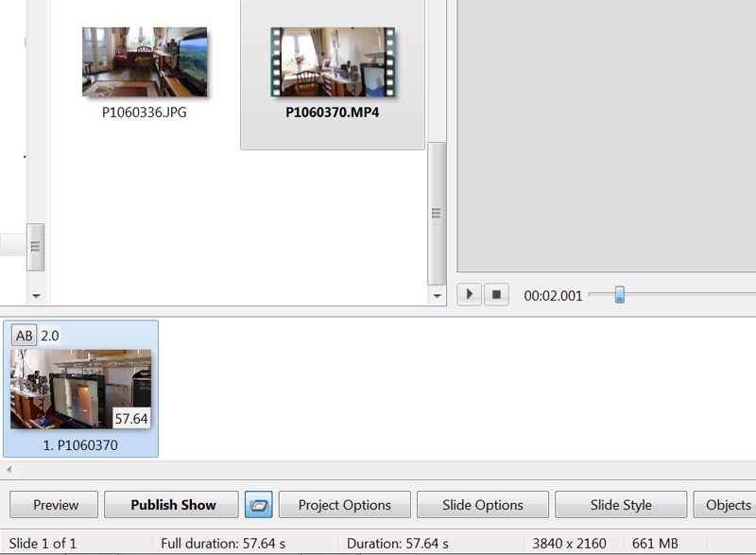
Task: Click the 661 MB size status
Action: pyautogui.click(x=655, y=544)
